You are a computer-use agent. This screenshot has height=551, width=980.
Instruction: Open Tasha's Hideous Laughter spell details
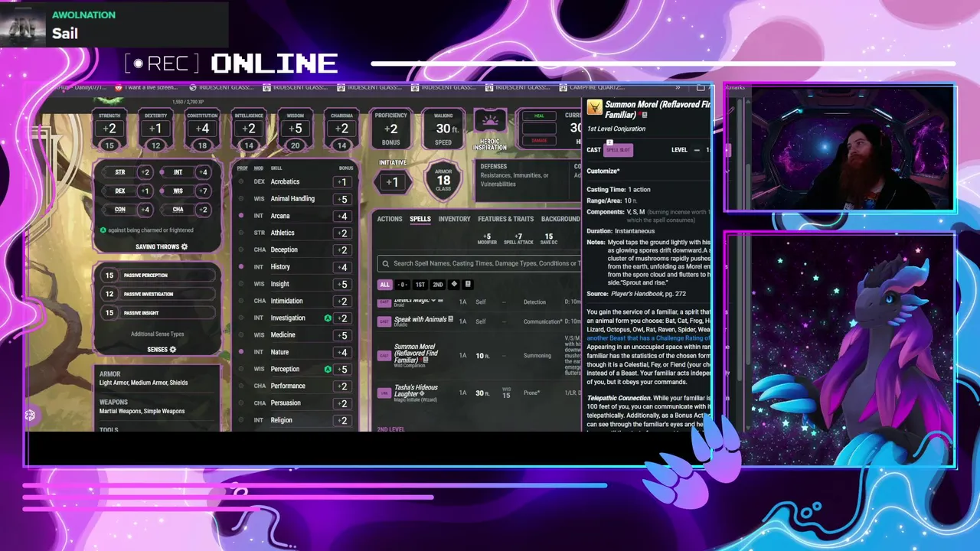[416, 391]
